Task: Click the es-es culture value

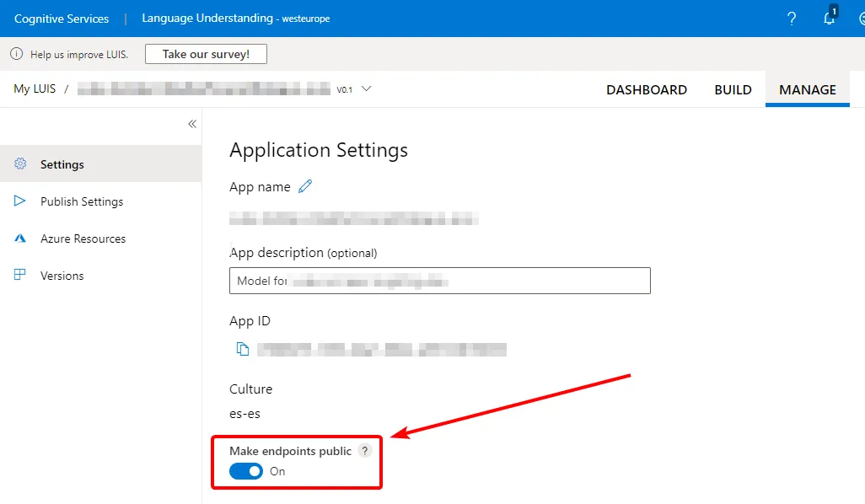Action: pyautogui.click(x=244, y=414)
